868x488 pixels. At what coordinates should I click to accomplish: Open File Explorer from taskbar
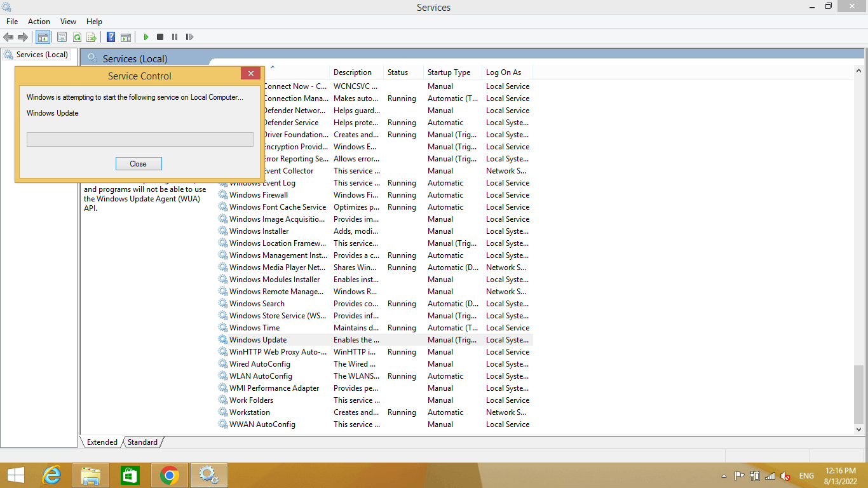(91, 475)
